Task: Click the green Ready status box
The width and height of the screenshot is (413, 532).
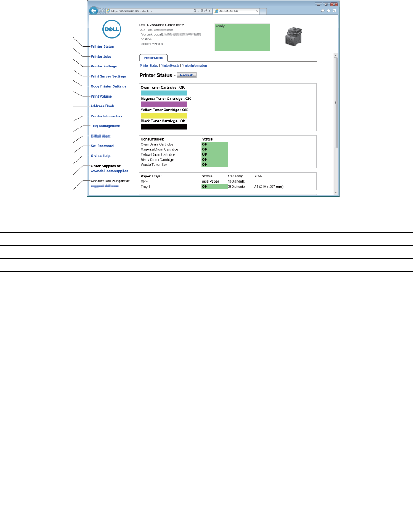Action: click(x=242, y=37)
